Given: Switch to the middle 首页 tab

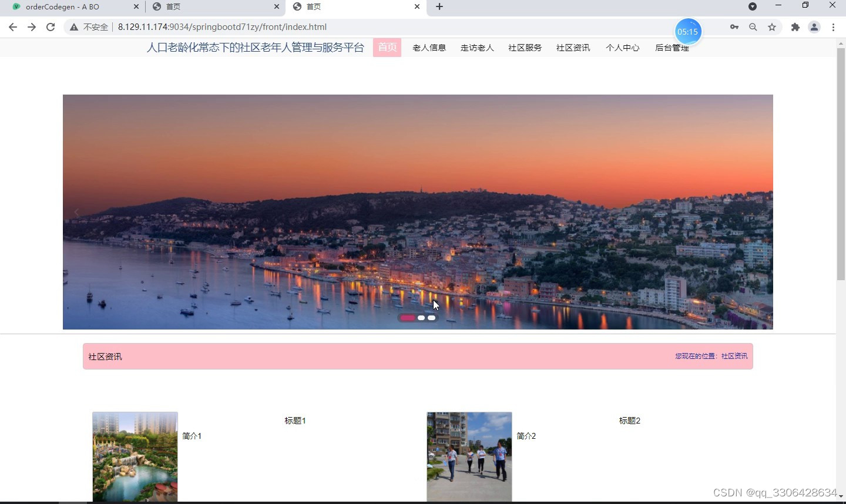Looking at the screenshot, I should click(x=215, y=7).
